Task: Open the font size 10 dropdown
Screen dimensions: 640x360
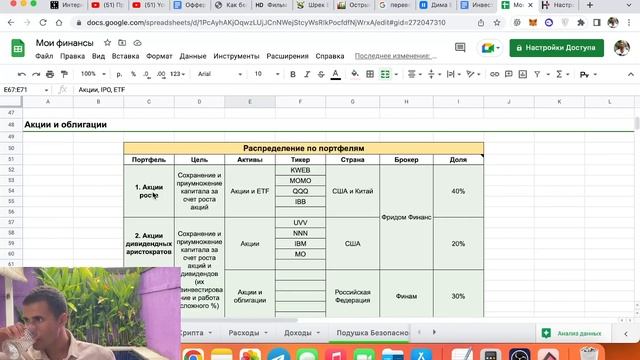Action: tap(267, 74)
